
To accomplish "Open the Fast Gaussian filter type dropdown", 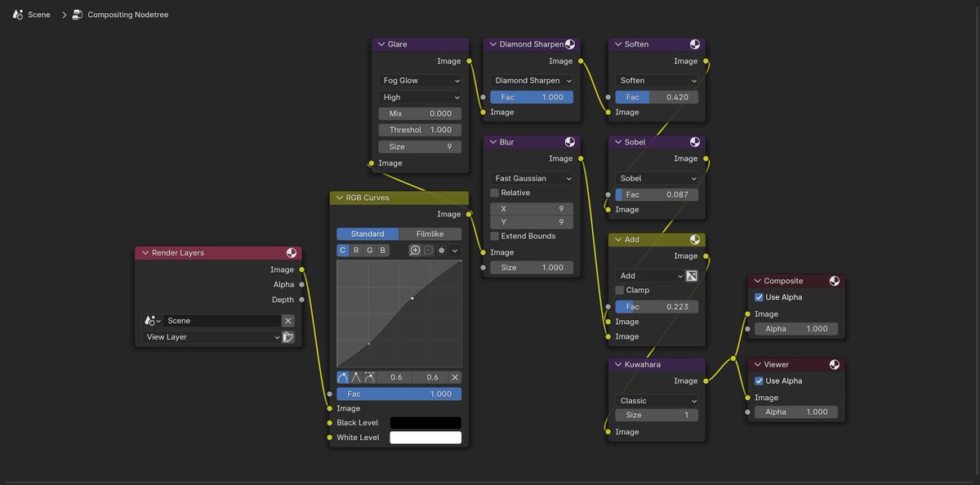I will pos(532,178).
